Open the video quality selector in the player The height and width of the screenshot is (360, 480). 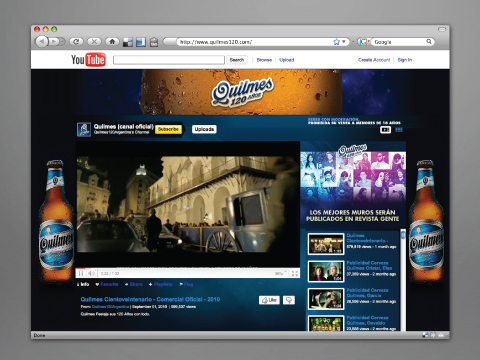coord(279,273)
